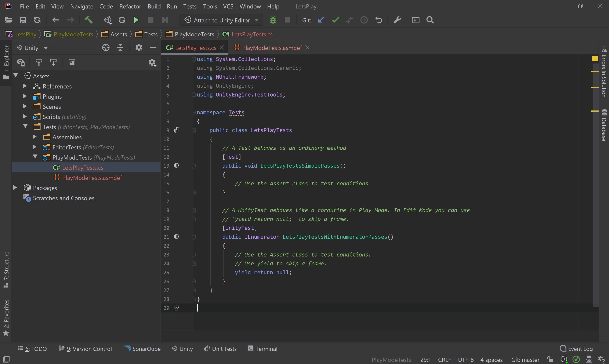Open the VCS menu
The image size is (609, 364).
point(228,6)
